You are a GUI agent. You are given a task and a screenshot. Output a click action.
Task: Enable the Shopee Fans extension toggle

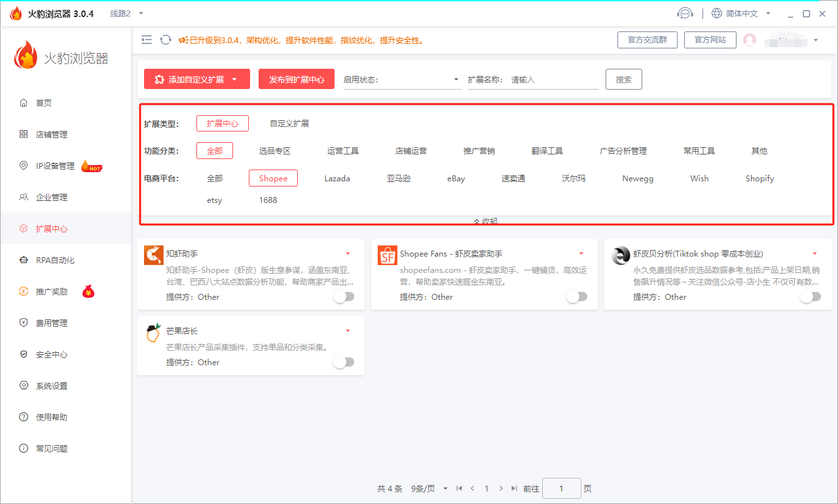(x=577, y=297)
